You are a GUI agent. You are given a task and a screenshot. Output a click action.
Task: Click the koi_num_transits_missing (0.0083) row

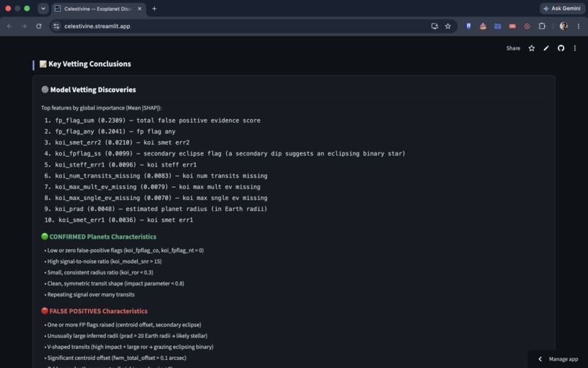point(155,176)
